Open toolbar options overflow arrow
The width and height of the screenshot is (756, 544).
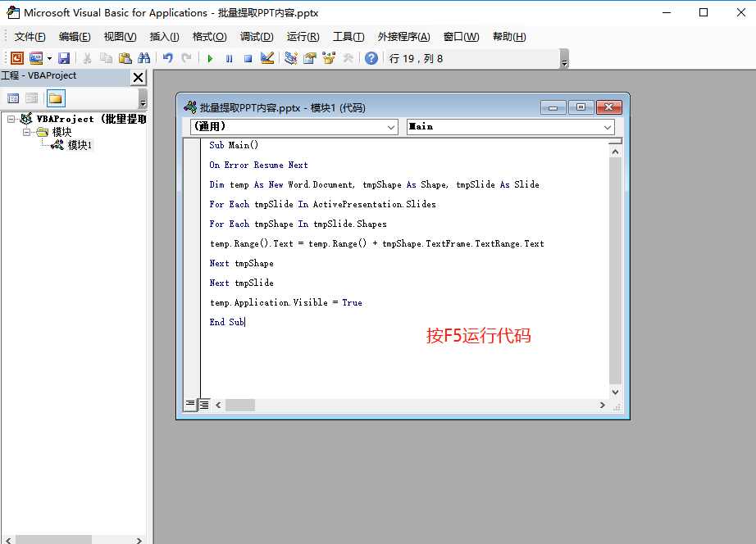click(565, 59)
